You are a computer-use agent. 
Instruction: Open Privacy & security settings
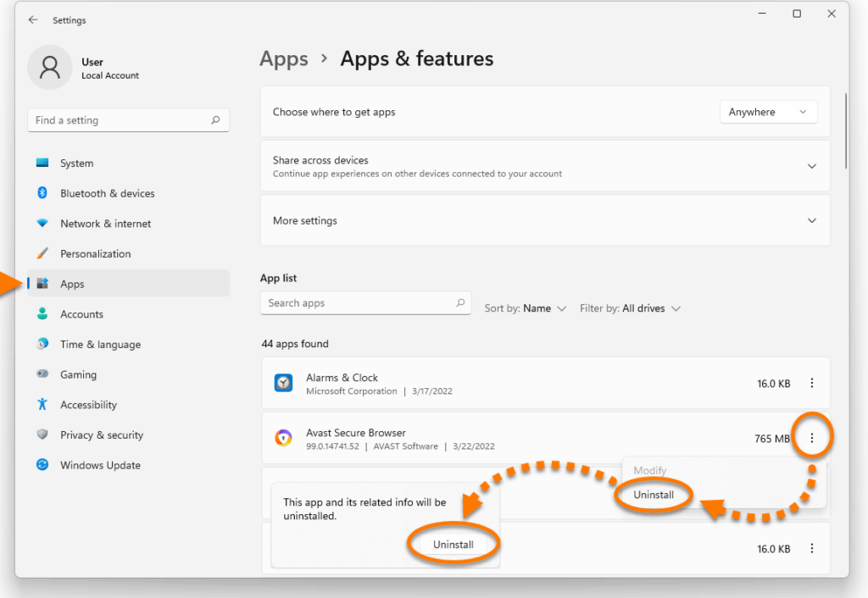click(x=101, y=435)
